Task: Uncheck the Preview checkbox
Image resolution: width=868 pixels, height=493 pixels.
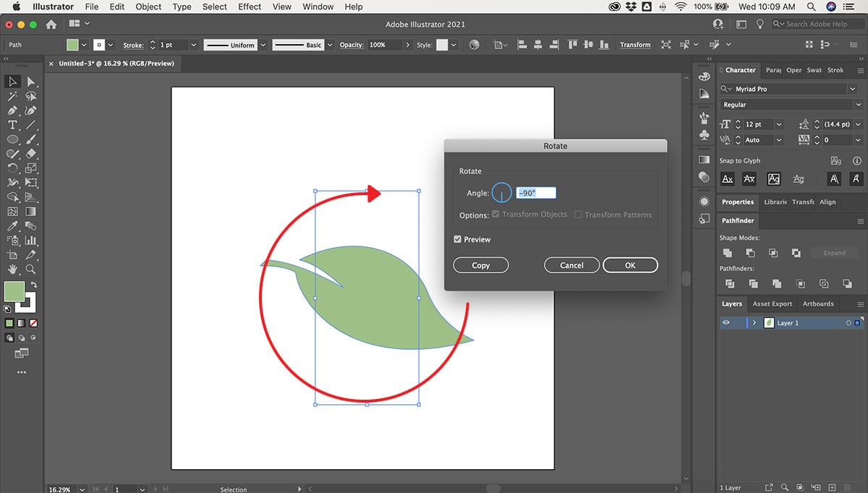Action: click(x=458, y=239)
